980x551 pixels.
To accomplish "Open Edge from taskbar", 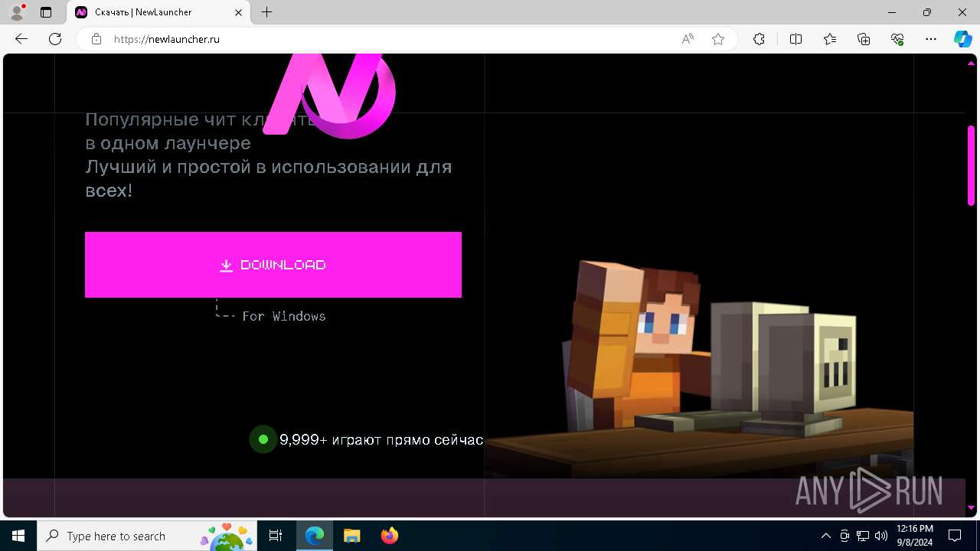I will coord(315,536).
